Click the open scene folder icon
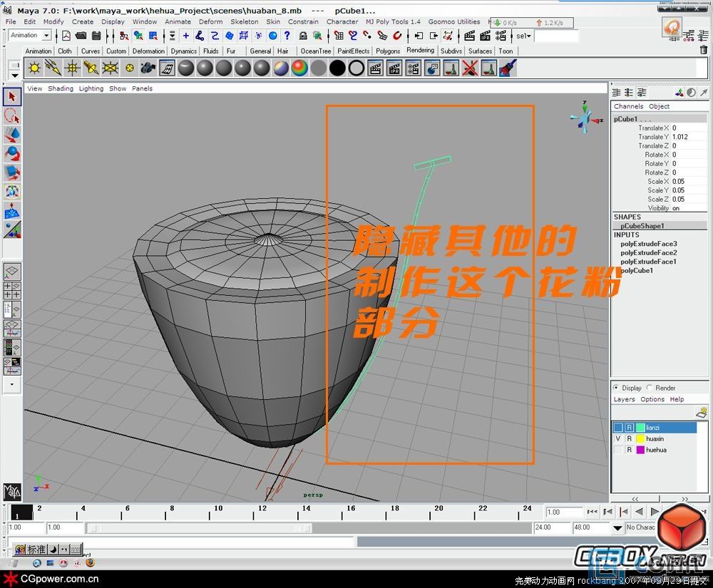The height and width of the screenshot is (588, 713). (x=81, y=36)
